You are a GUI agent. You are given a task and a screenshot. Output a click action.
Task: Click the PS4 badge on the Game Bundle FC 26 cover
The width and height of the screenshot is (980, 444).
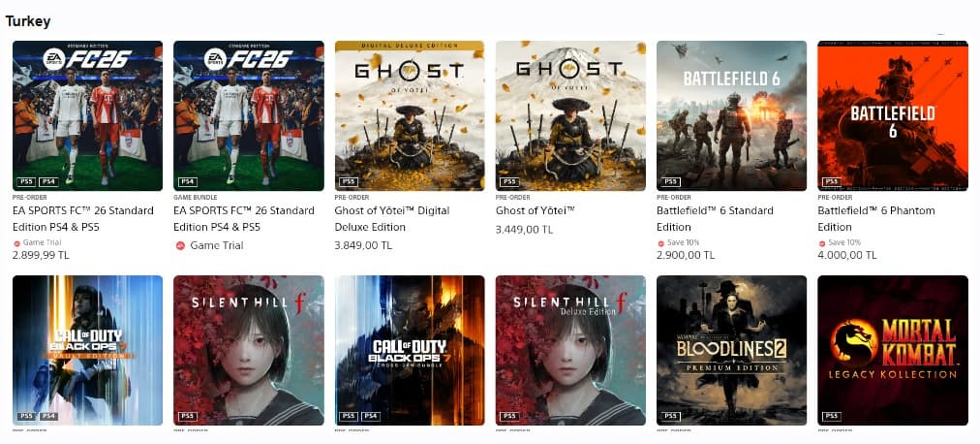tap(188, 182)
